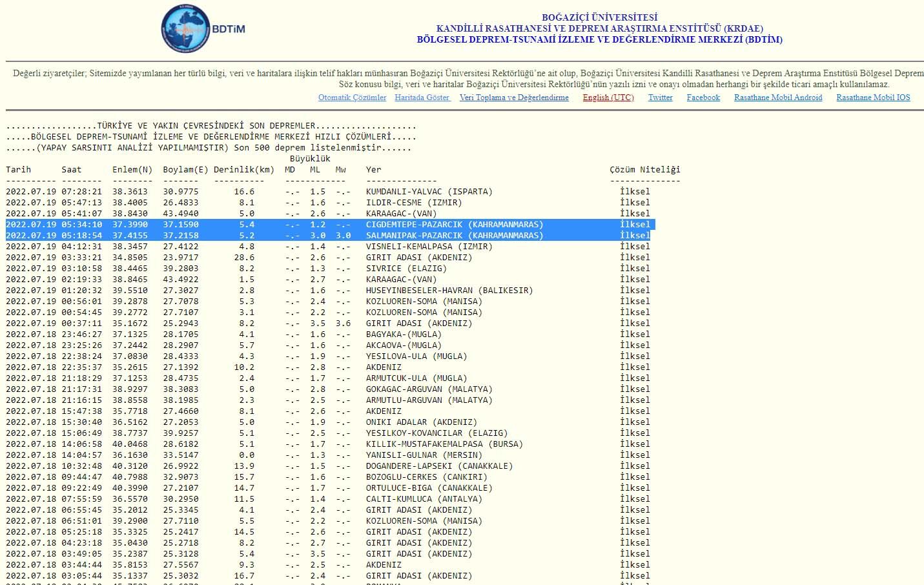Image resolution: width=924 pixels, height=585 pixels.
Task: Click time 03:49:05 on 2022.07.18
Action: click(x=82, y=554)
